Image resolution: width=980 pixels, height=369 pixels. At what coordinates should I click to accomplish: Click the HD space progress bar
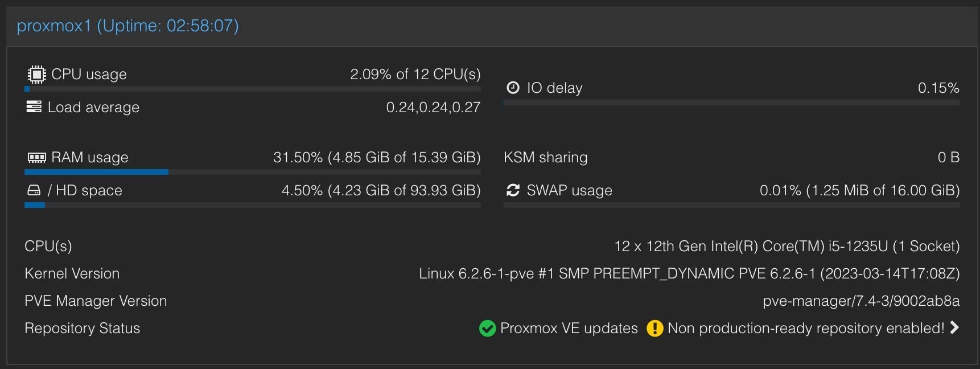click(252, 205)
